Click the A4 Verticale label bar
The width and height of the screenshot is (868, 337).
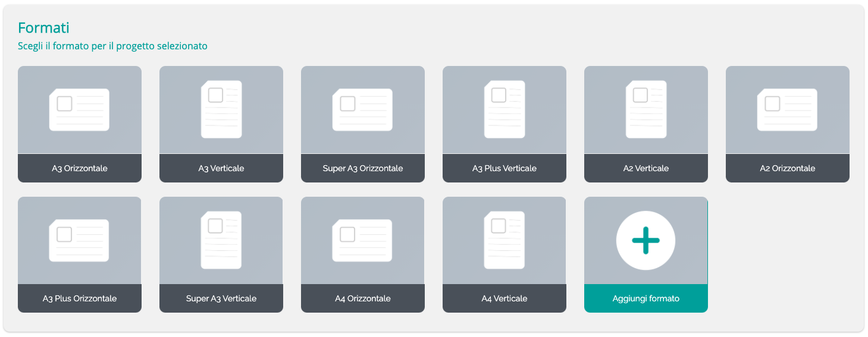coord(504,298)
